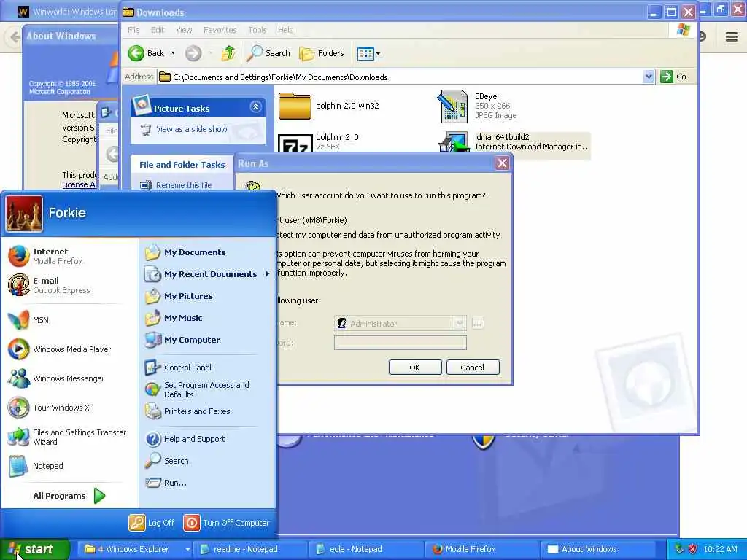Click the red security shield tray icon

(693, 549)
